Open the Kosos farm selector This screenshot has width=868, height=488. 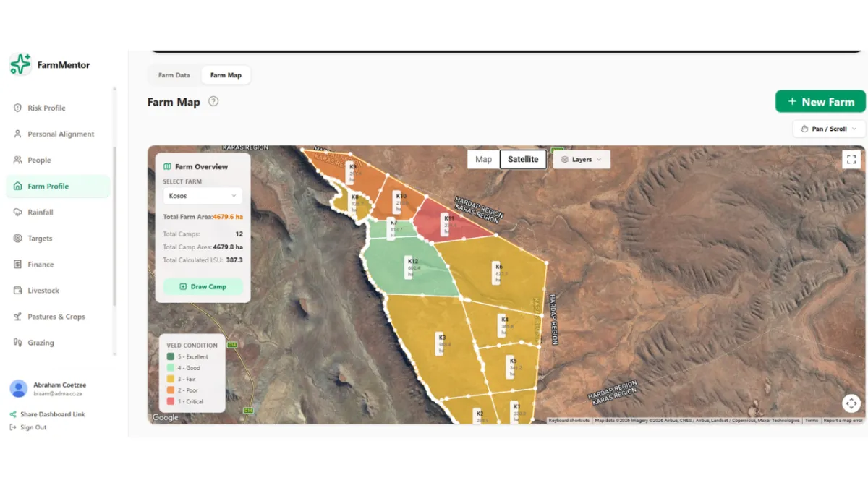click(x=203, y=196)
